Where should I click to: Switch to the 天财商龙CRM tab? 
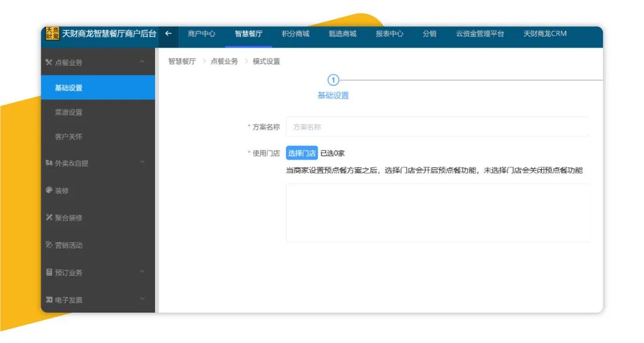(x=544, y=33)
